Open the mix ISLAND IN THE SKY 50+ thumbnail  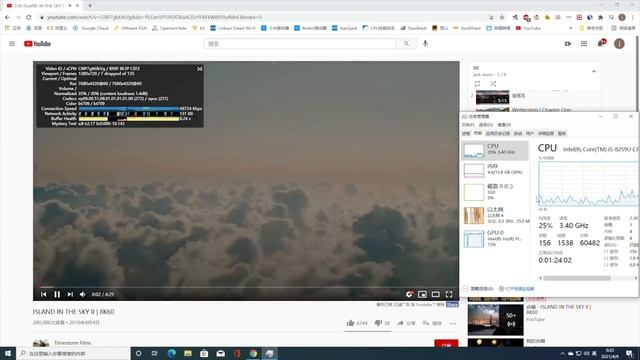496,320
